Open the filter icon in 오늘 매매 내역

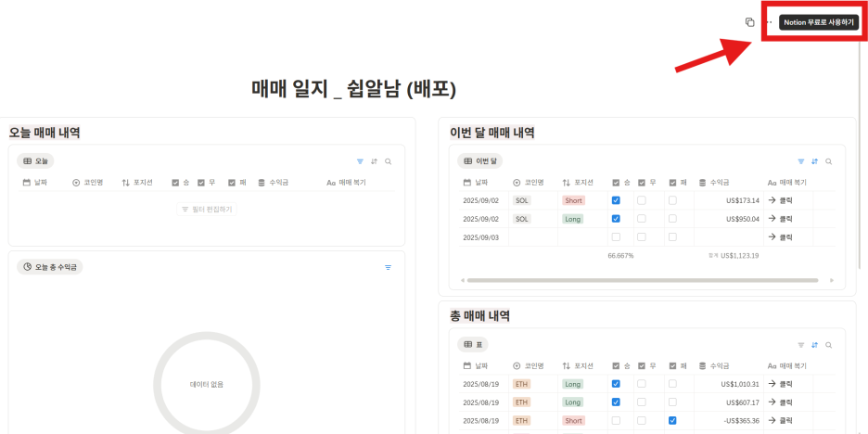(361, 161)
